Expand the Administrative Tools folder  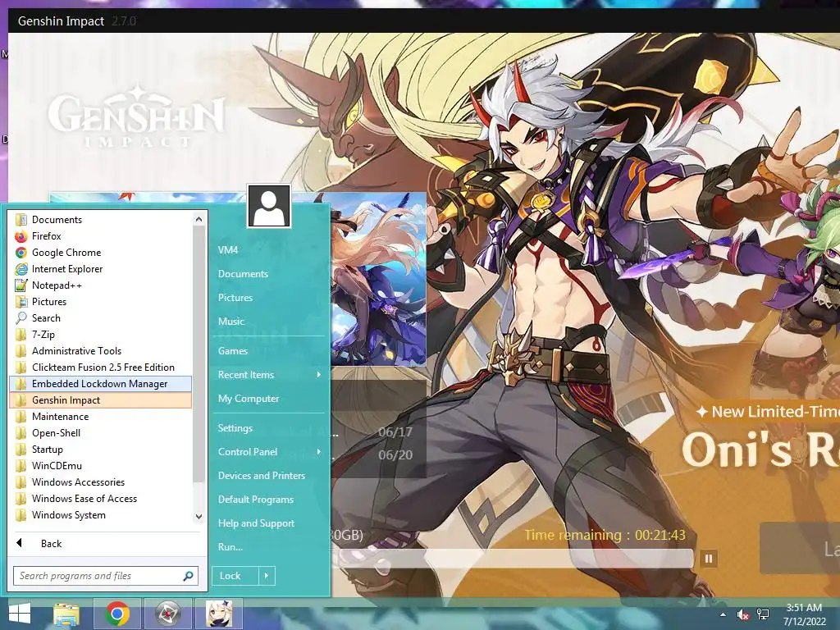pos(100,351)
